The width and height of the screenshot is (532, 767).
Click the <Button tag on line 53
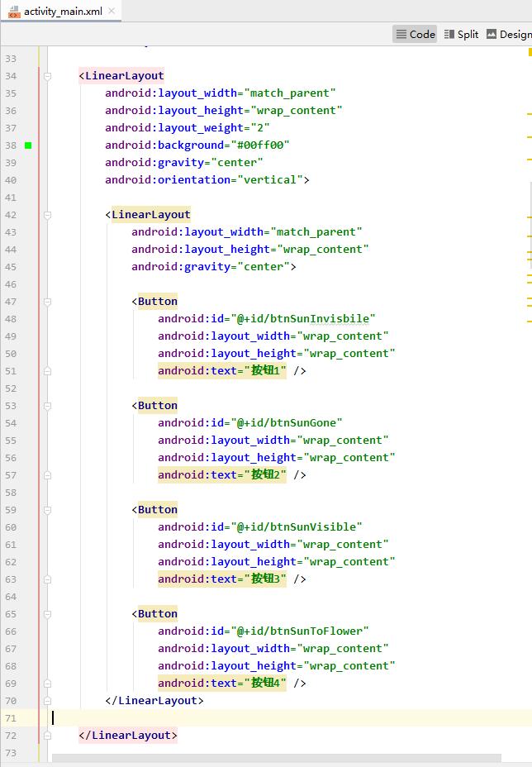point(154,406)
